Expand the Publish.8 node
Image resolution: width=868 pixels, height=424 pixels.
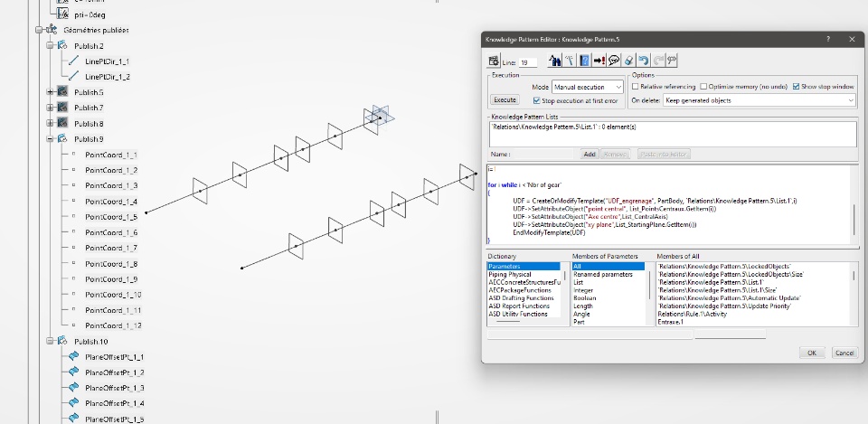click(x=50, y=124)
